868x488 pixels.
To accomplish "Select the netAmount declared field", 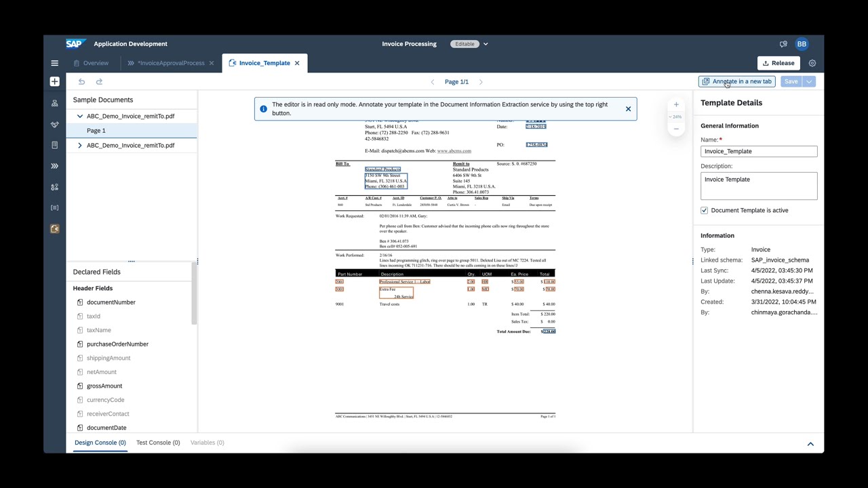I will pos(102,372).
